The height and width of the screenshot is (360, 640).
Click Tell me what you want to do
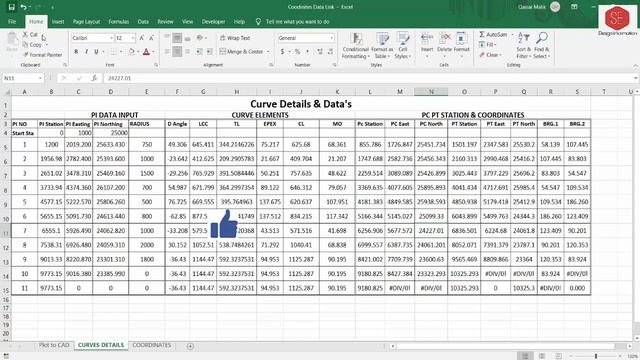[x=297, y=22]
